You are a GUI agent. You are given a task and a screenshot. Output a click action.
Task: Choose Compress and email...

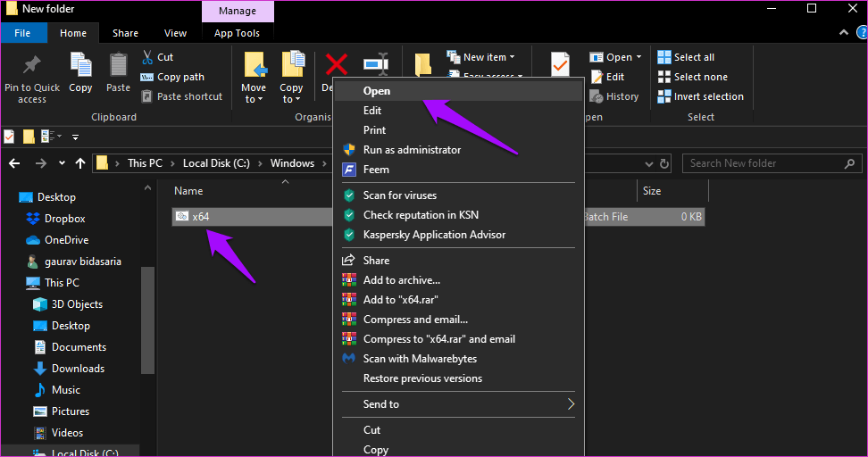(x=460, y=320)
